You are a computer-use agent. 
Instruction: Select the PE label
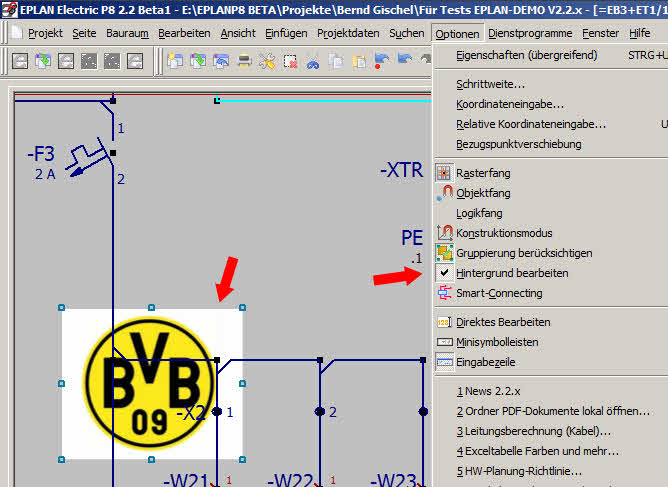(x=412, y=238)
